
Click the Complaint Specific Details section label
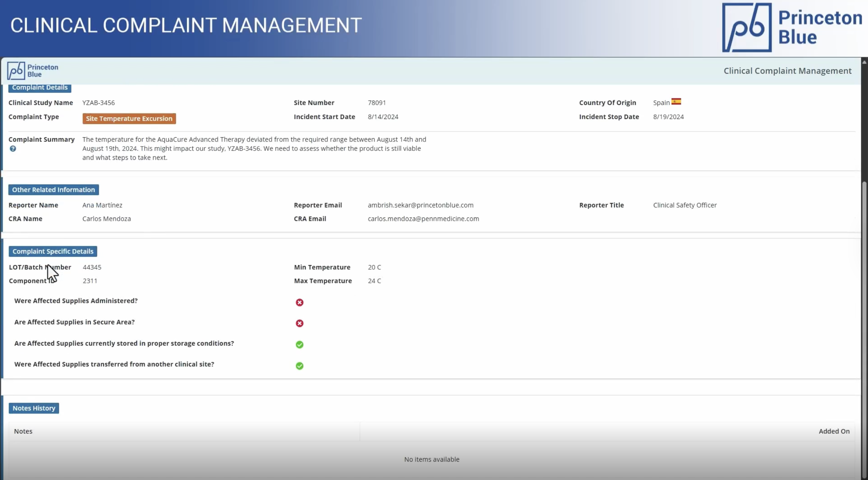point(53,251)
